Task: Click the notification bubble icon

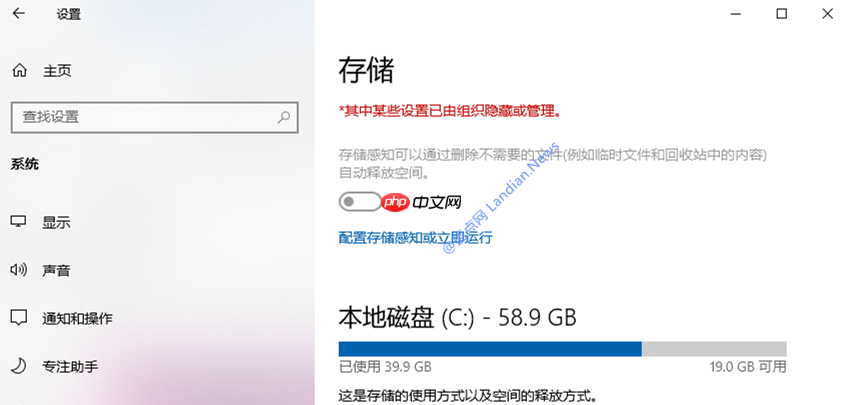Action: pyautogui.click(x=19, y=318)
